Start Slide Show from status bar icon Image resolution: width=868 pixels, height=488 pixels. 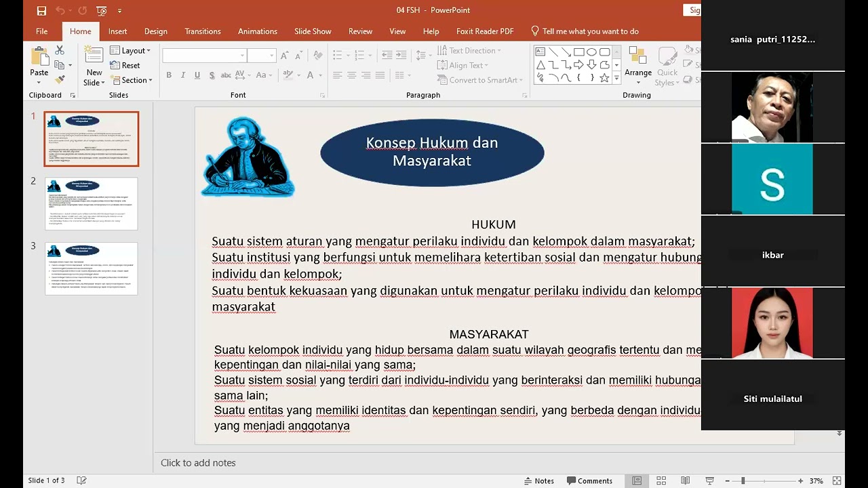(709, 481)
